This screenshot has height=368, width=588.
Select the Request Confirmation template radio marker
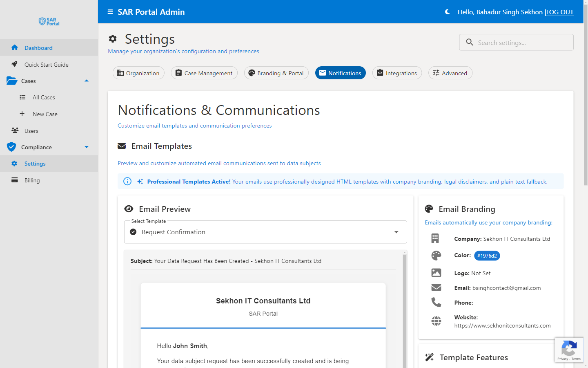coord(133,232)
